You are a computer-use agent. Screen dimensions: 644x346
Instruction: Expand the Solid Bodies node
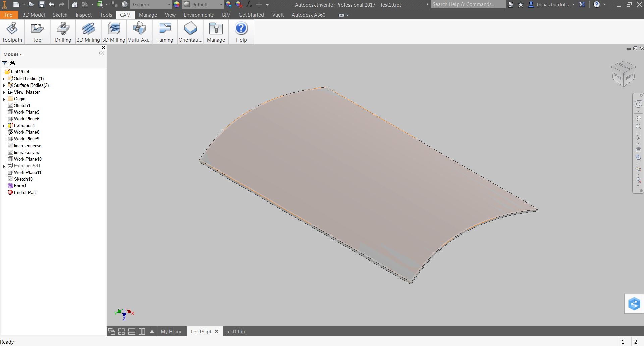pyautogui.click(x=4, y=78)
